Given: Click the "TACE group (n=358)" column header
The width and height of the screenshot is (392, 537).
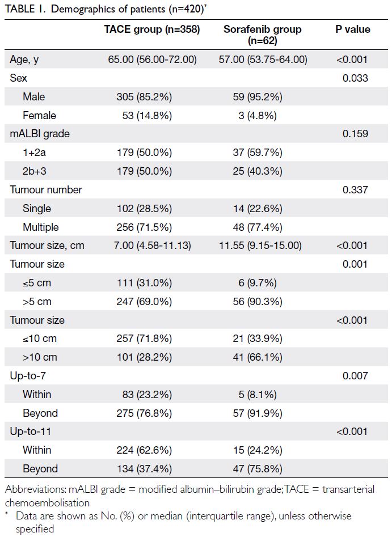Looking at the screenshot, I should click(151, 29).
